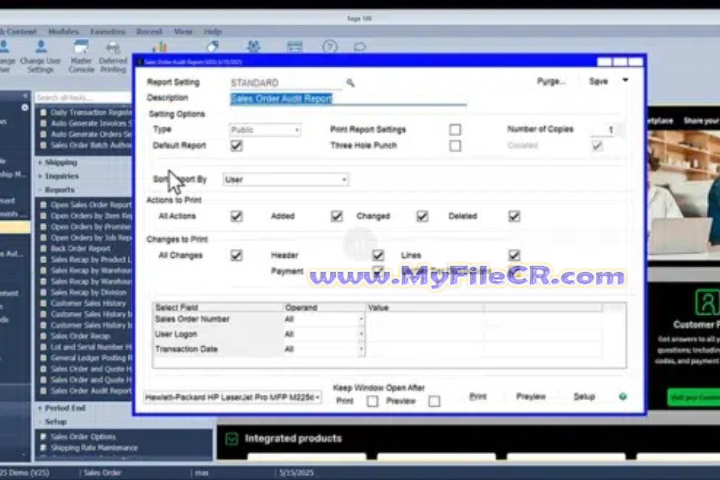
Task: Click the tag toolbar icon
Action: (212, 47)
